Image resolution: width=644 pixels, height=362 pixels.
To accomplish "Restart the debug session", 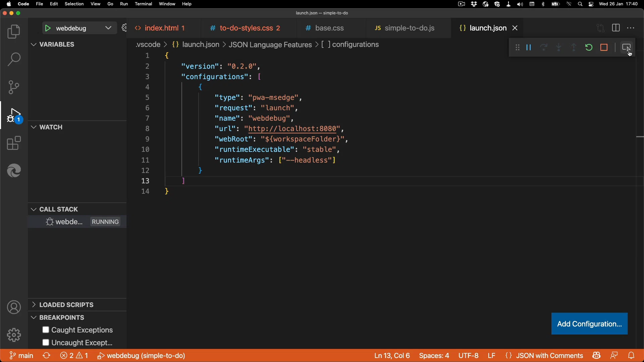I will [589, 48].
